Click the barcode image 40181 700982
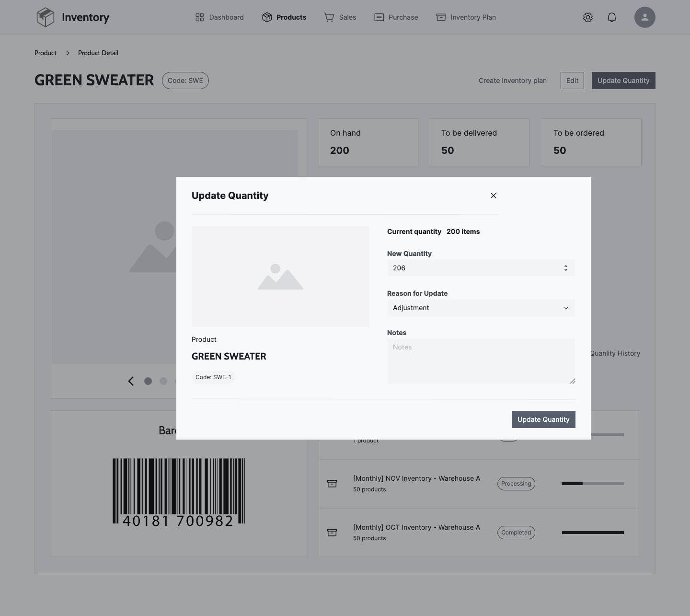This screenshot has height=616, width=690. pos(179,492)
